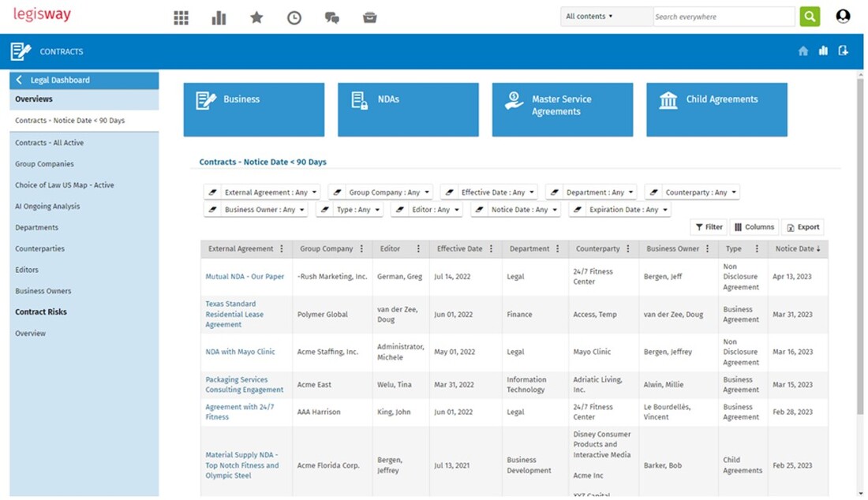
Task: Open the user profile avatar icon
Action: (x=843, y=17)
